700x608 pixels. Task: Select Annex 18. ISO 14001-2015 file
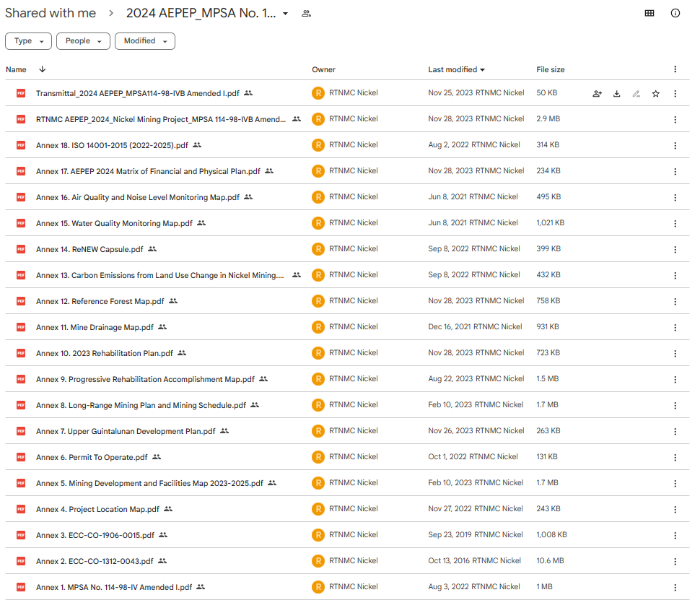(x=112, y=145)
